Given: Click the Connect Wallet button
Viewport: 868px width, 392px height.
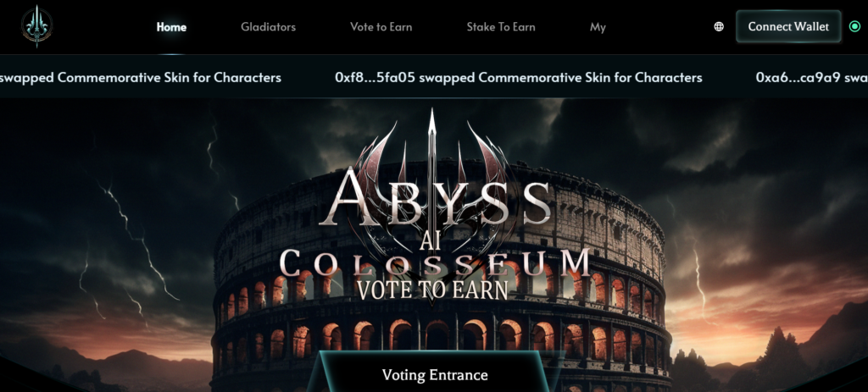Looking at the screenshot, I should pos(788,26).
